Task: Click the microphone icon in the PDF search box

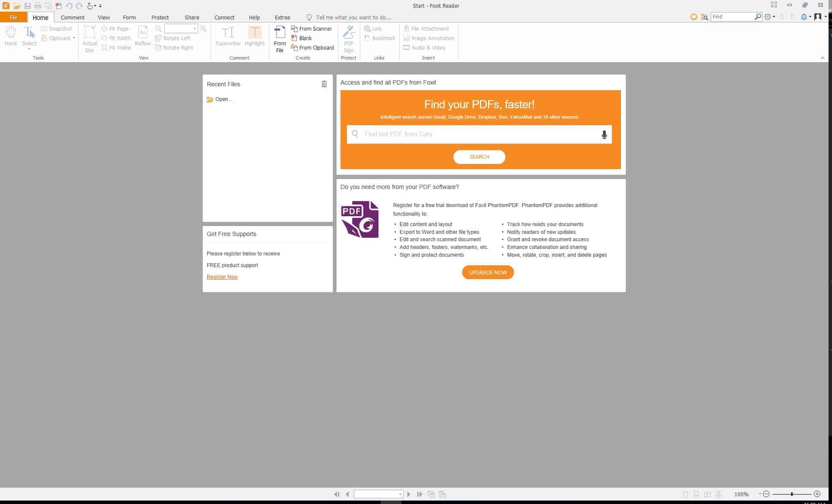Action: [x=604, y=135]
